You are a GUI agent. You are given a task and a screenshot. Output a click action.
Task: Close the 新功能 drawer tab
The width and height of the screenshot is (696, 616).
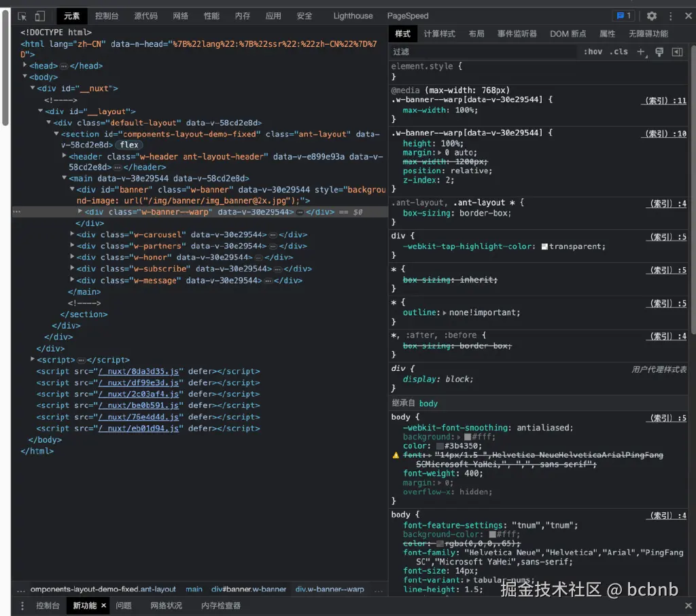click(103, 605)
